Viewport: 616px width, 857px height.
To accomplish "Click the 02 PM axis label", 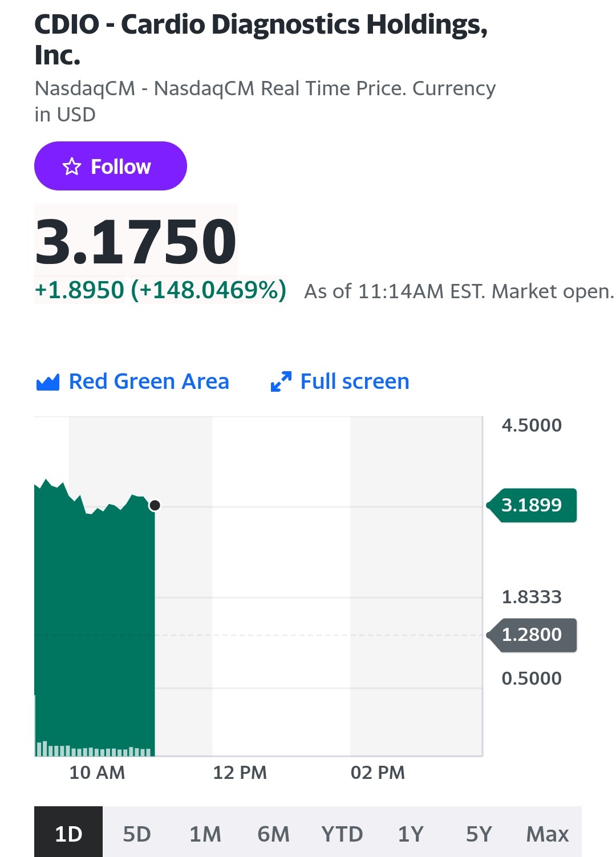I will click(x=378, y=773).
